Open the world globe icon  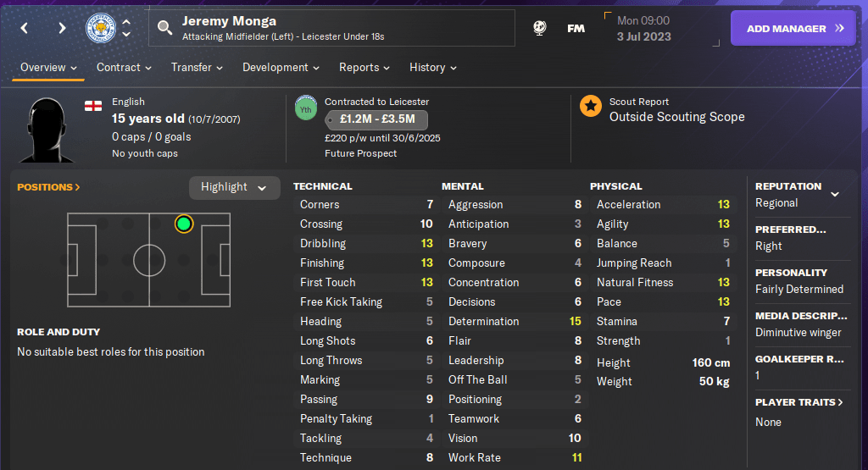(539, 28)
